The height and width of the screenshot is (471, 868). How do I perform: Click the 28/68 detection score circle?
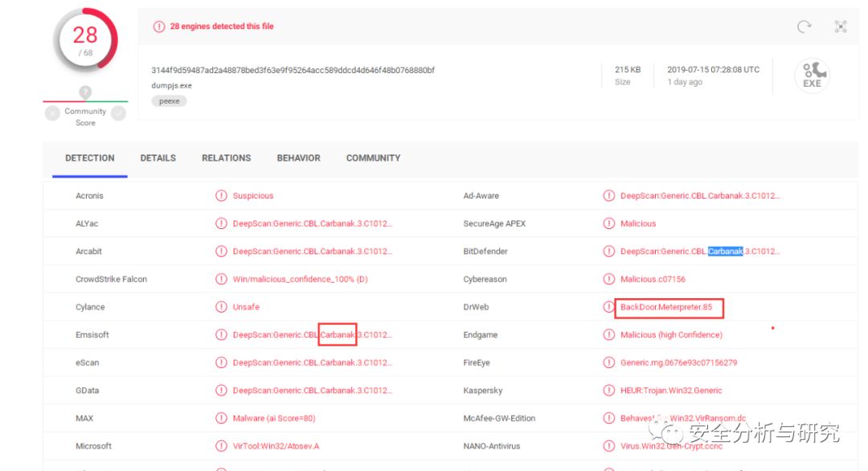[85, 40]
